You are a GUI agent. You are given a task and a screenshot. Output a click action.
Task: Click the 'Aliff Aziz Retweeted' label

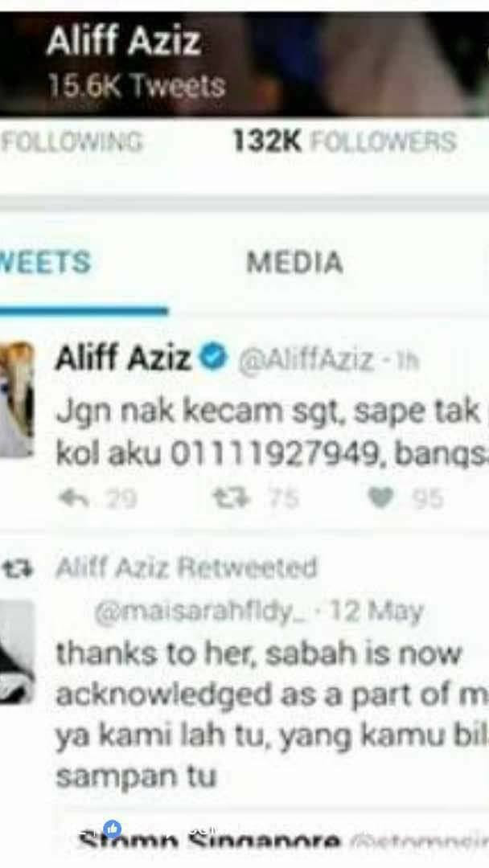(187, 568)
